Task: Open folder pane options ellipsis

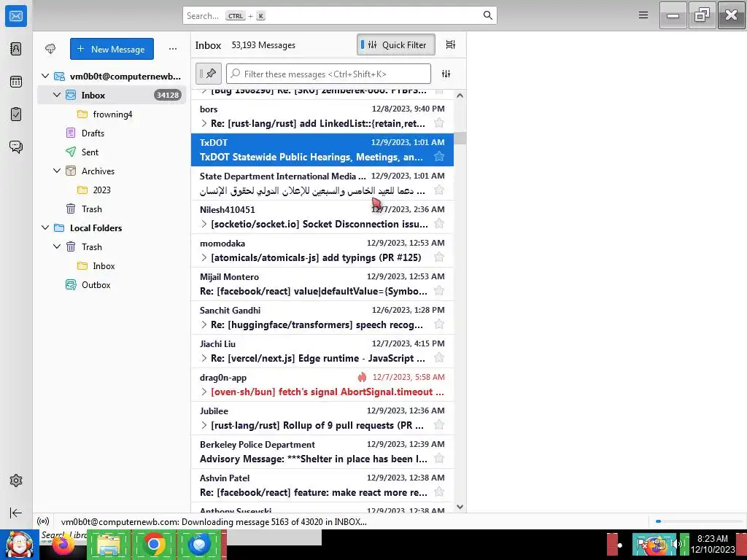Action: (173, 49)
